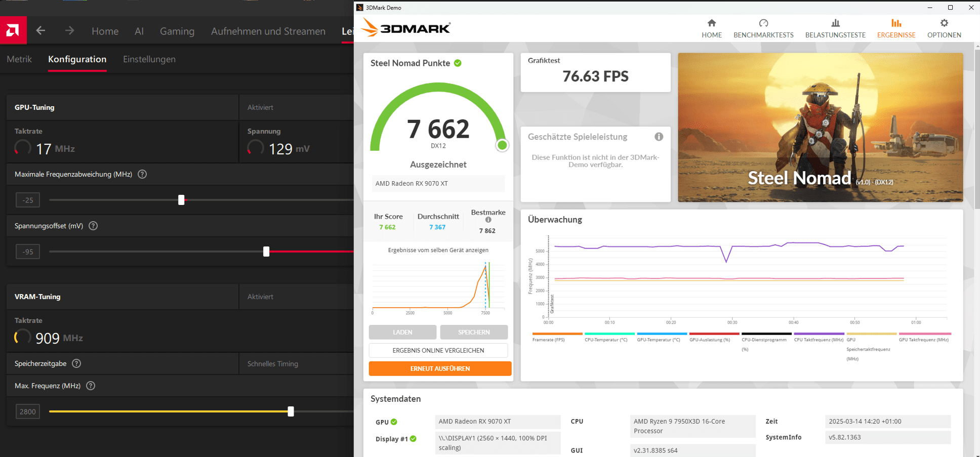
Task: Show help for Spannungsoffset (mV)
Action: pyautogui.click(x=93, y=226)
